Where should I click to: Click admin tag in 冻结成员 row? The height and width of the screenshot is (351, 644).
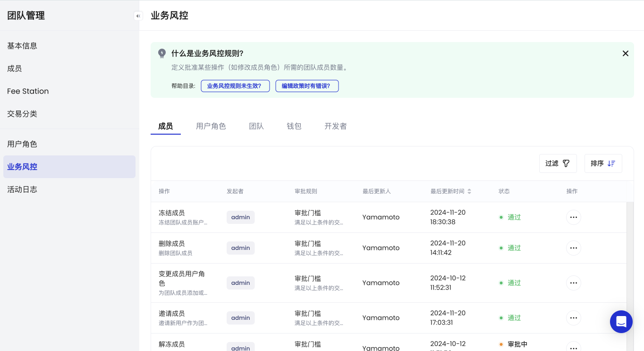(240, 217)
